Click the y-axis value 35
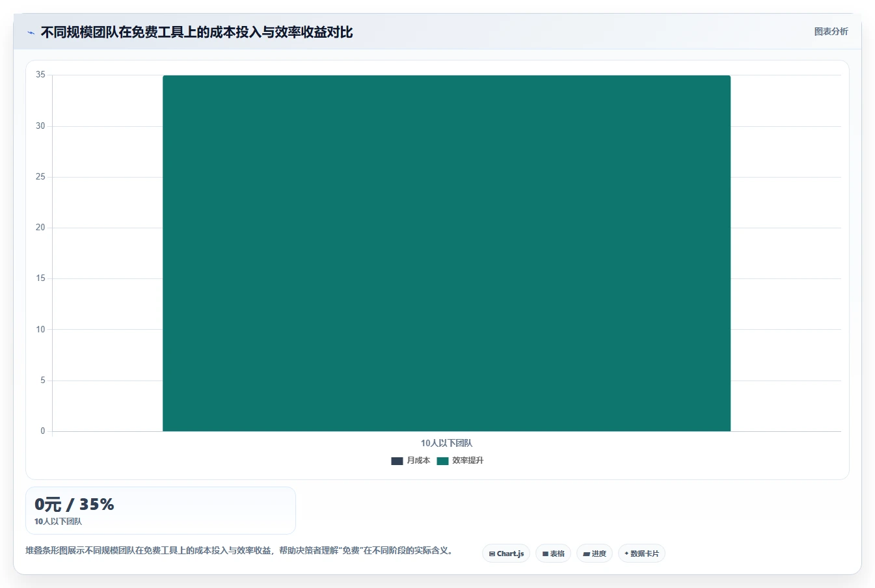 (40, 75)
